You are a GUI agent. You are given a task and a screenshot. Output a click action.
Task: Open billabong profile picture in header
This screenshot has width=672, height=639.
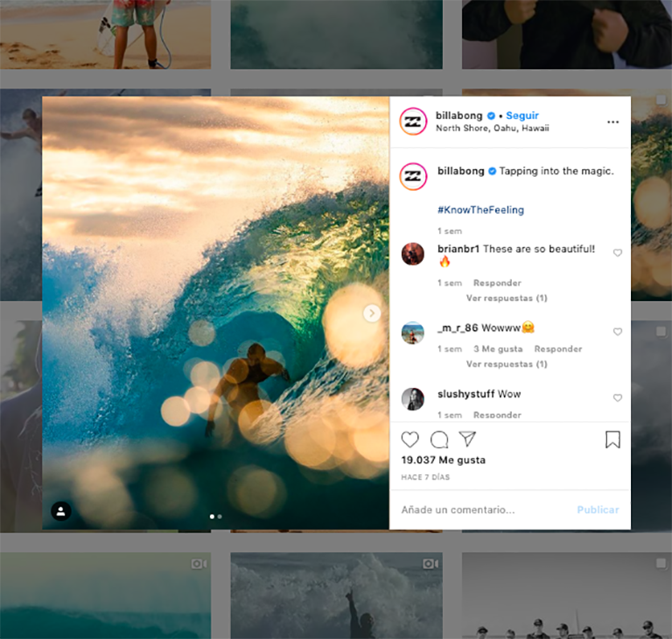413,122
